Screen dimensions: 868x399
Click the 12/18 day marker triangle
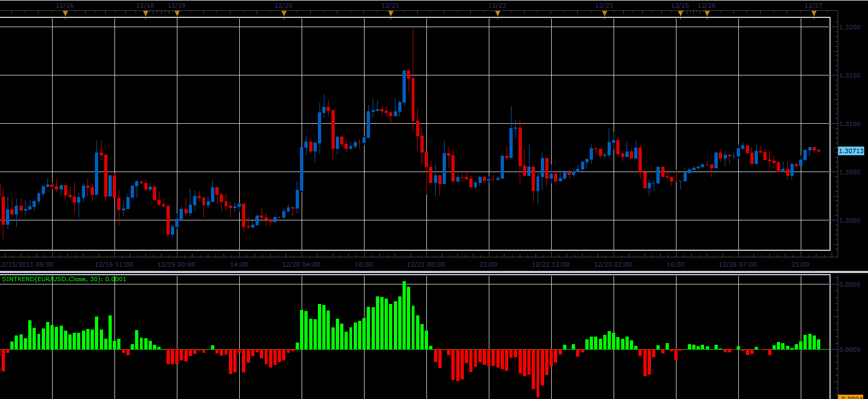point(145,14)
